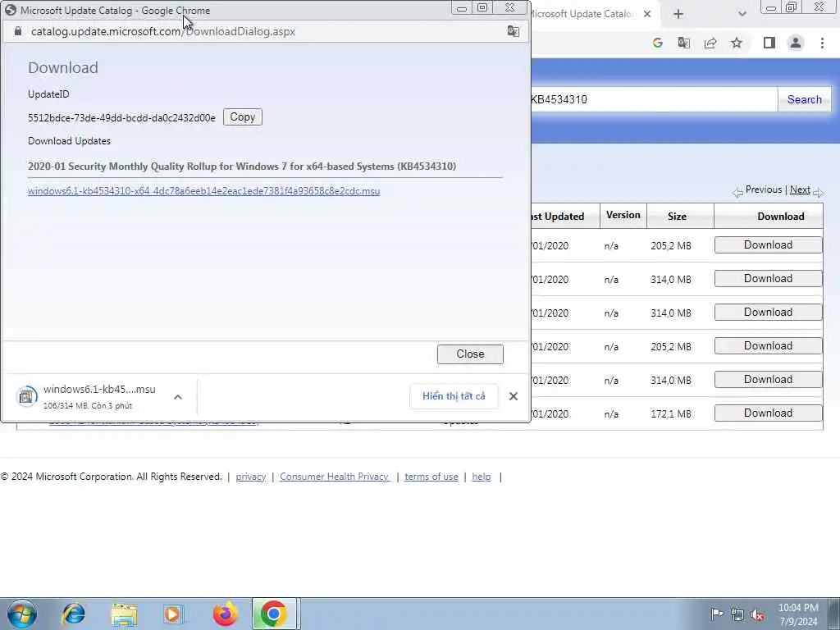Image resolution: width=840 pixels, height=630 pixels.
Task: Open Action Center flag tray icon
Action: point(717,614)
